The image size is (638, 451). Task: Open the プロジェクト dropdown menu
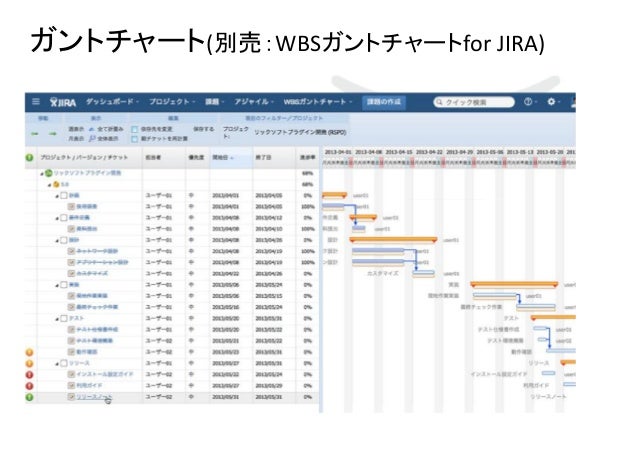pos(172,101)
